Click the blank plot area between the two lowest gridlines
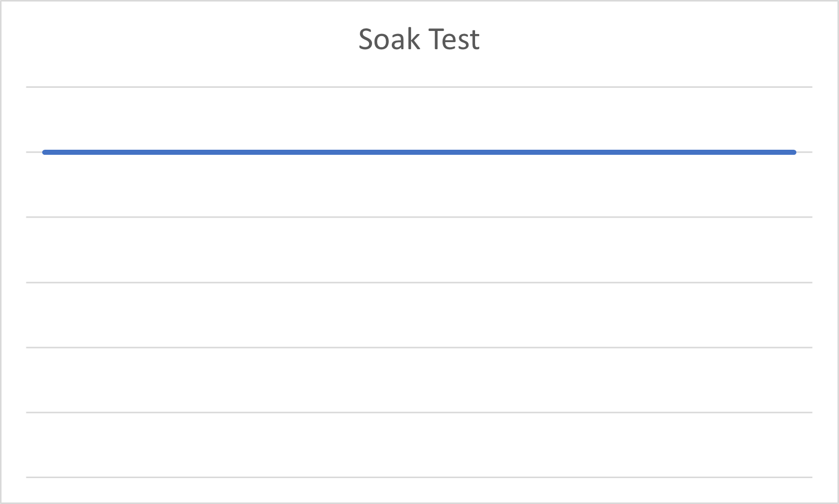Image resolution: width=839 pixels, height=504 pixels. pos(419,445)
